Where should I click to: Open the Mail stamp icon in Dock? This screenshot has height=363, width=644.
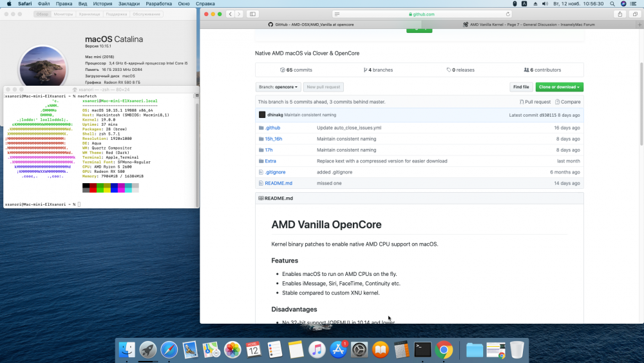pos(190,350)
